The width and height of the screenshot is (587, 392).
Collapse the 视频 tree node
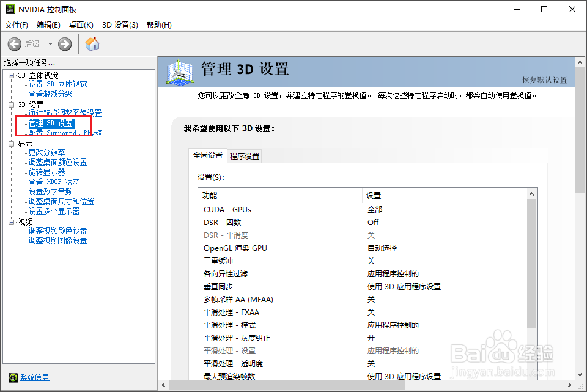(x=11, y=222)
